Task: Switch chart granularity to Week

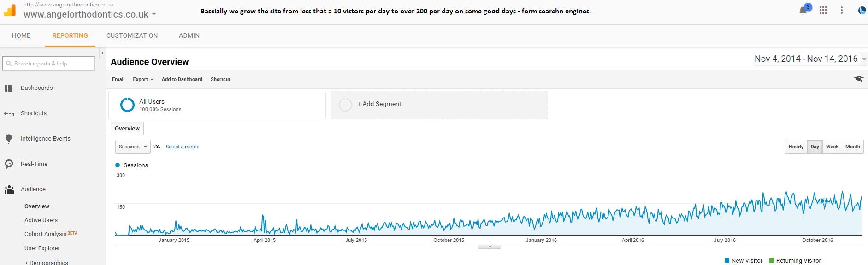Action: (x=832, y=147)
